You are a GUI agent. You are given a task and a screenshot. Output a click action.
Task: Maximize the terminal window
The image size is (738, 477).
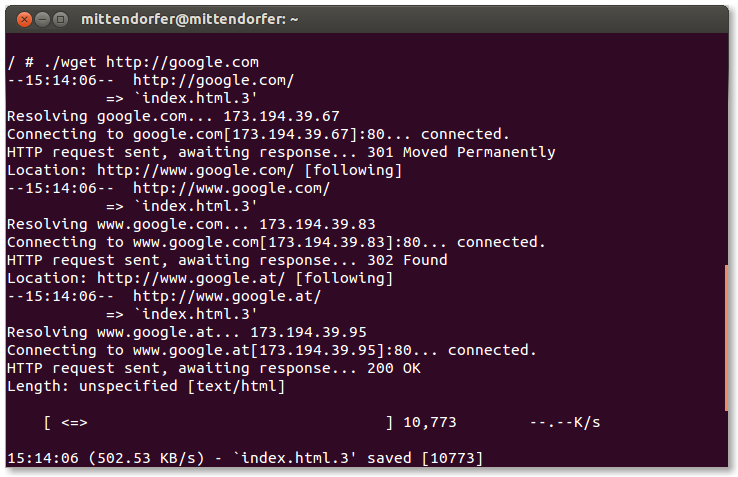(61, 19)
